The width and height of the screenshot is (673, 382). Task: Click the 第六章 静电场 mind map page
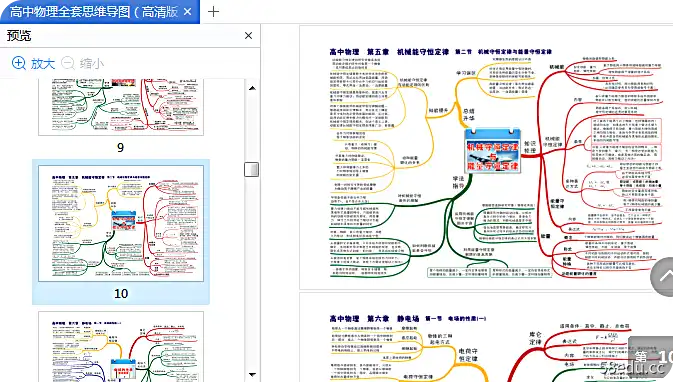coord(486,338)
